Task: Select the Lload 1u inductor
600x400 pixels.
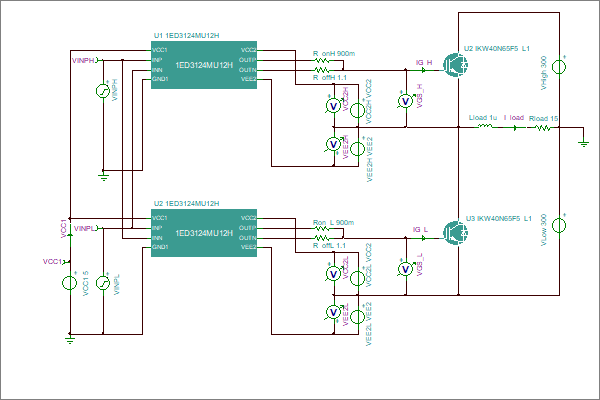Action: pyautogui.click(x=484, y=126)
